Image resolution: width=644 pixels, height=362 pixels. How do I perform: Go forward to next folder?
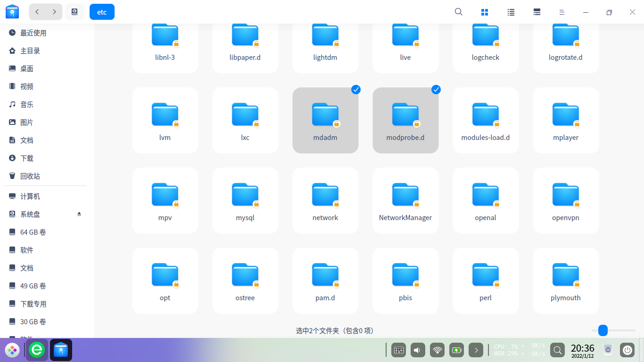click(x=54, y=12)
